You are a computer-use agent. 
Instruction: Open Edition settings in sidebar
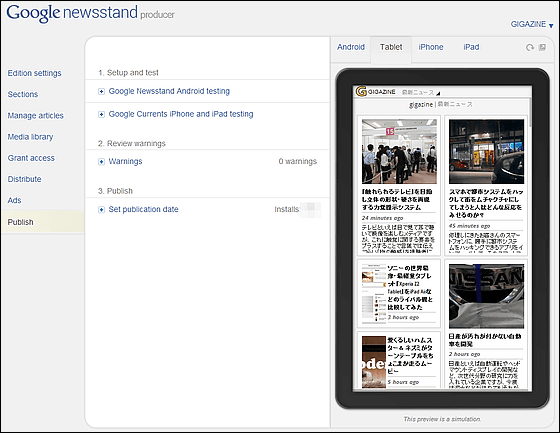pos(35,73)
